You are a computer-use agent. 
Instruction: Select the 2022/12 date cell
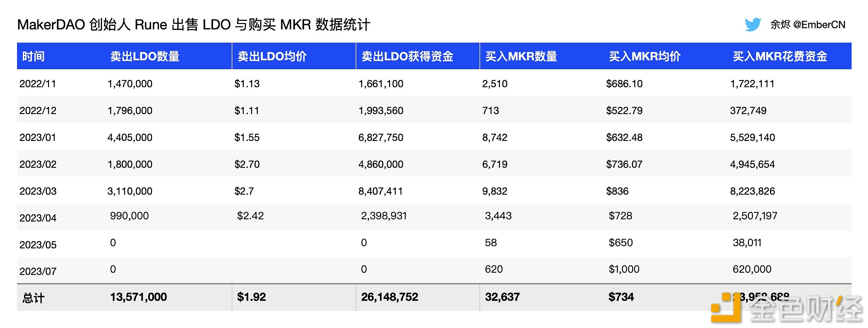tap(38, 111)
